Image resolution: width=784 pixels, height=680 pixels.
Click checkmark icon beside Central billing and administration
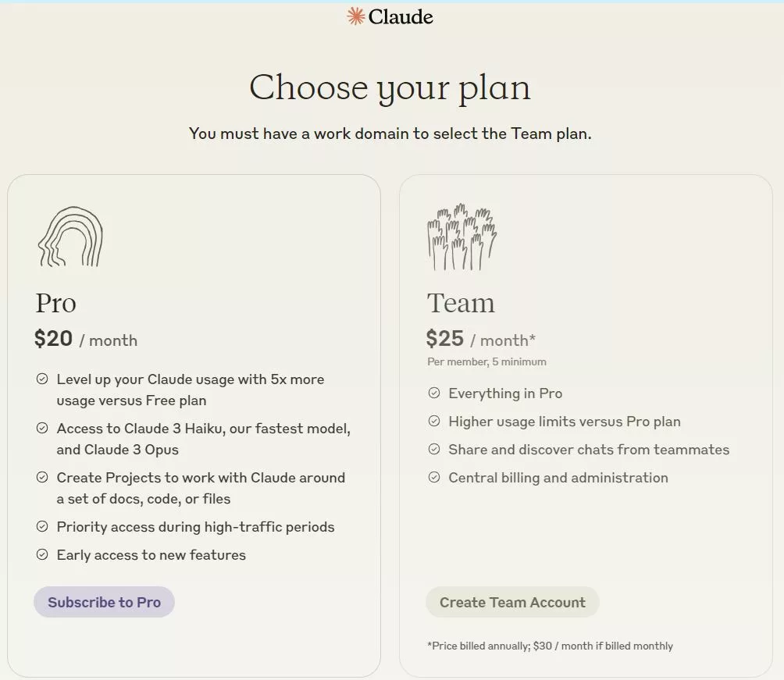[x=434, y=477]
